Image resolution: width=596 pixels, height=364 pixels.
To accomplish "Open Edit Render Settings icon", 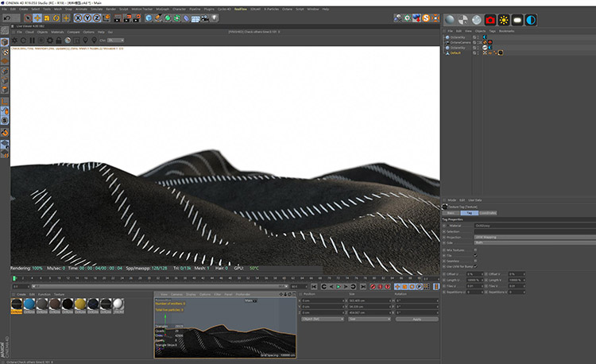I will 137,17.
